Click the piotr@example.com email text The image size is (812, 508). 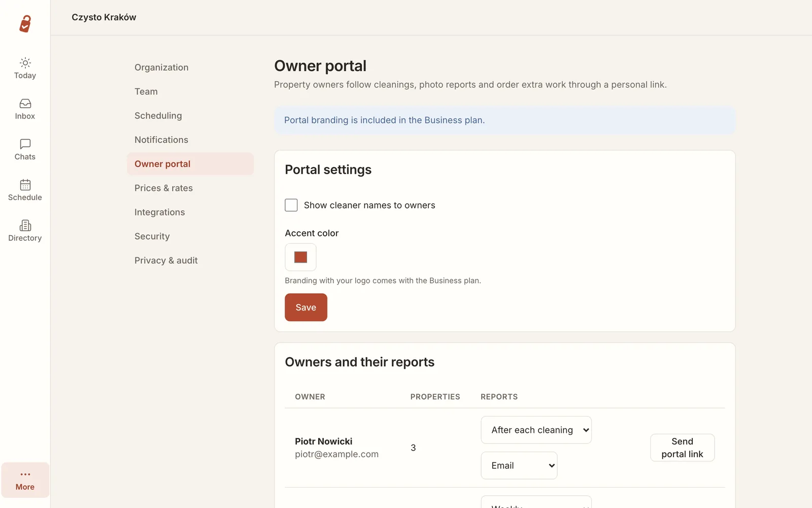336,454
